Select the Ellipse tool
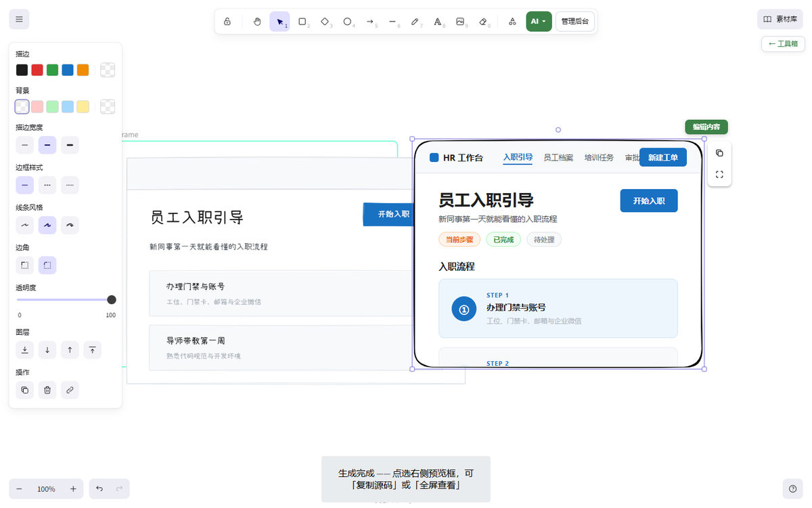Screen dimensions: 812x508 click(348, 22)
